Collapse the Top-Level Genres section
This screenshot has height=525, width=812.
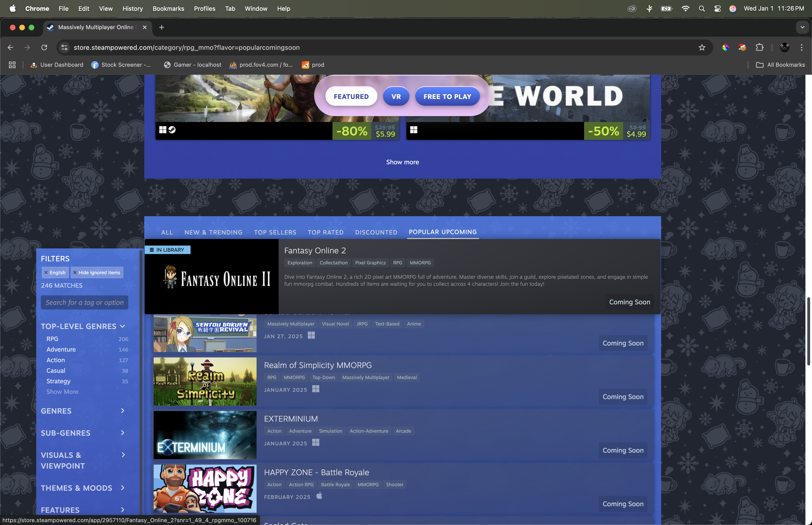pyautogui.click(x=83, y=326)
